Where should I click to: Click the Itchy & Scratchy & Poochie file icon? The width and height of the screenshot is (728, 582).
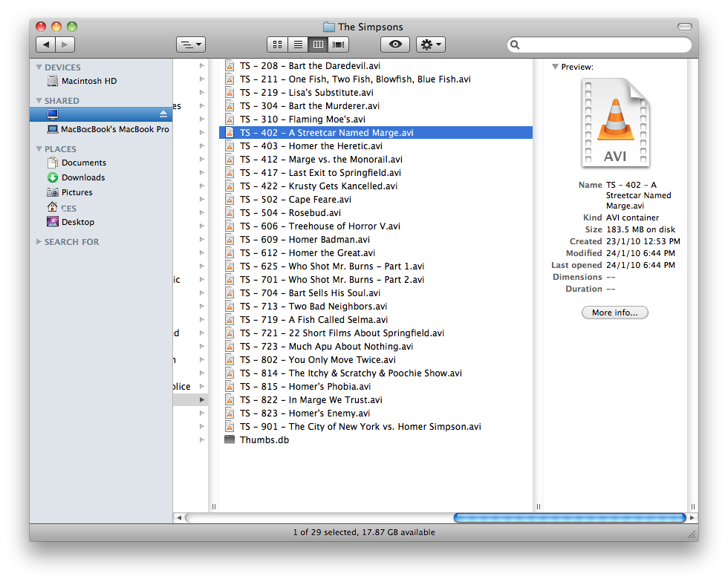[x=230, y=373]
